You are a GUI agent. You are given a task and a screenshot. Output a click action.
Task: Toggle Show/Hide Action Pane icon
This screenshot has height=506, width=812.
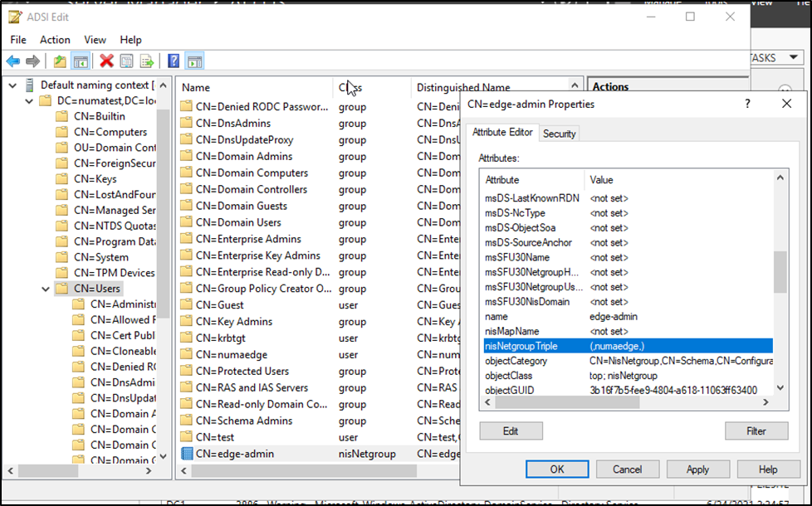click(x=194, y=61)
